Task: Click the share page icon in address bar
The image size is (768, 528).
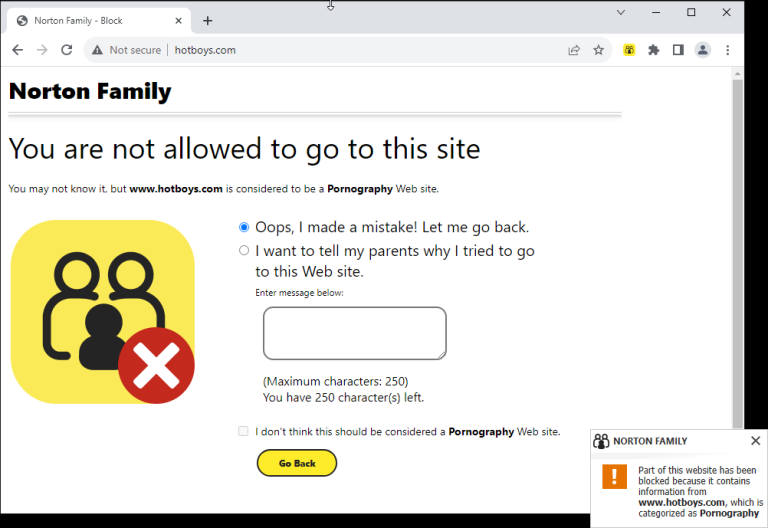Action: pos(574,50)
